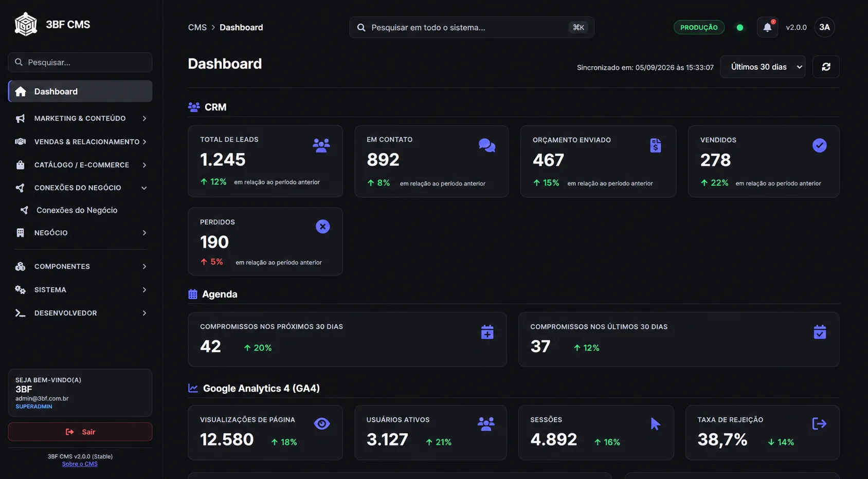Expand the Negócio menu chevron
Image resolution: width=868 pixels, height=479 pixels.
144,233
